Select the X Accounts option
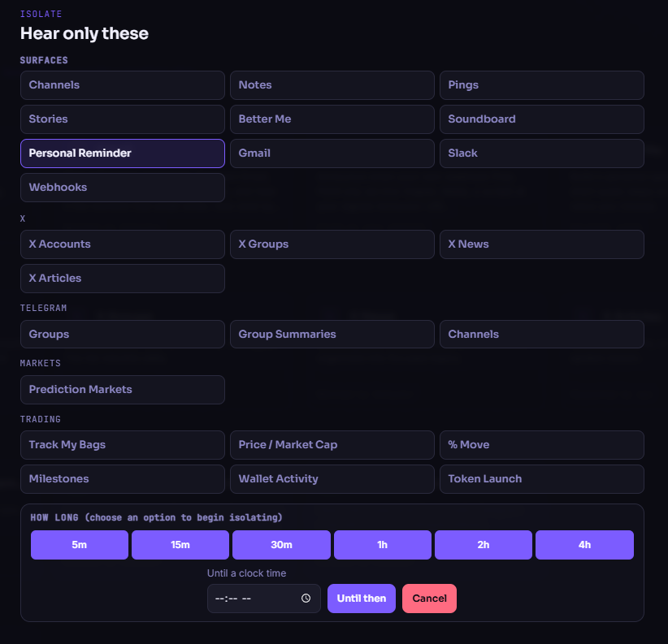 pyautogui.click(x=122, y=244)
